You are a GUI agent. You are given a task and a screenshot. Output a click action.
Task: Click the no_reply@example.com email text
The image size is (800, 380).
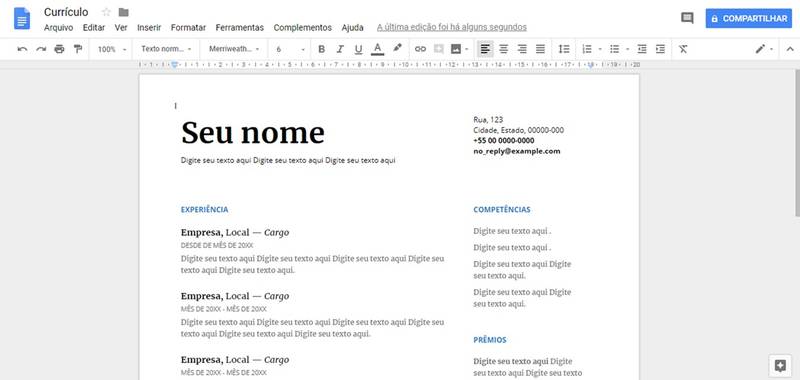point(517,151)
